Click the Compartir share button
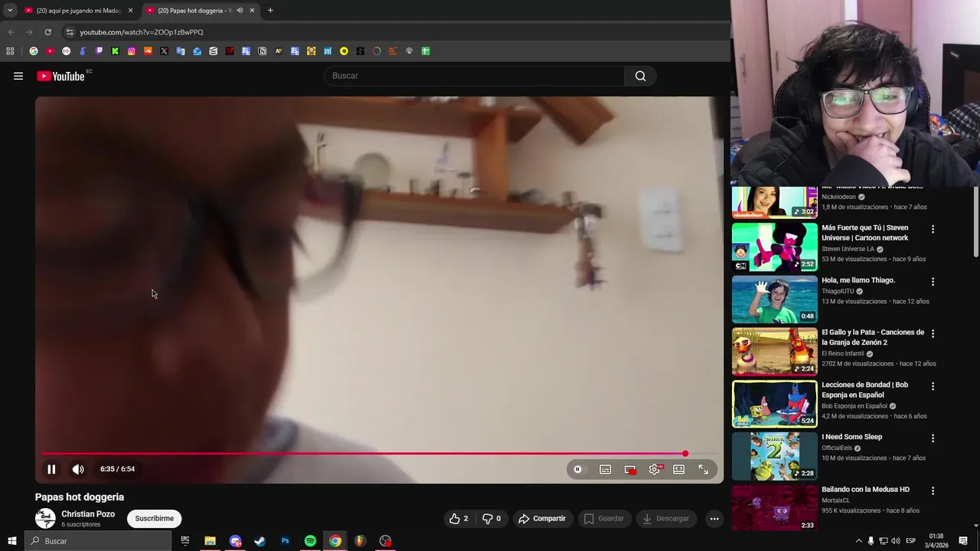Screen dimensions: 980x551 (x=542, y=519)
